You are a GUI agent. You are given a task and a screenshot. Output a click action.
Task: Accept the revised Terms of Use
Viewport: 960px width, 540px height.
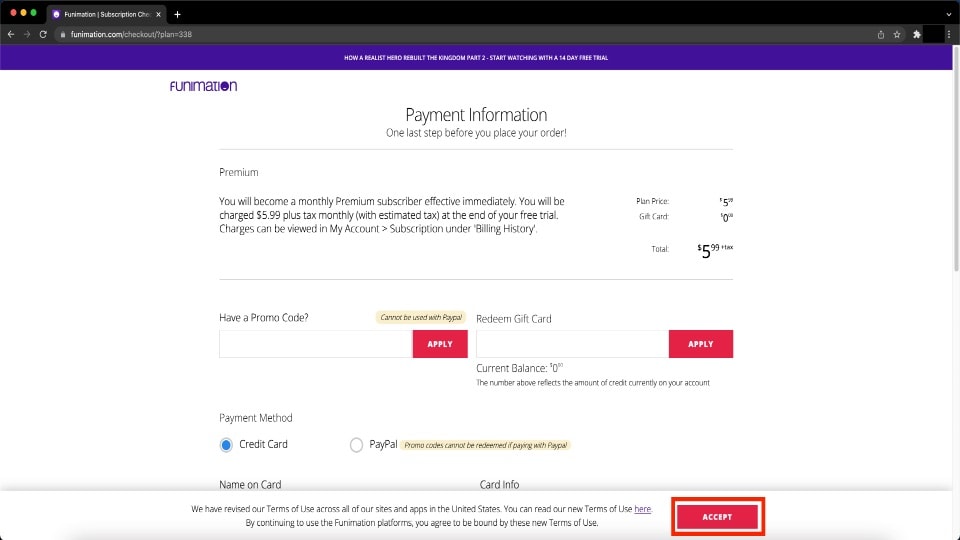(718, 517)
